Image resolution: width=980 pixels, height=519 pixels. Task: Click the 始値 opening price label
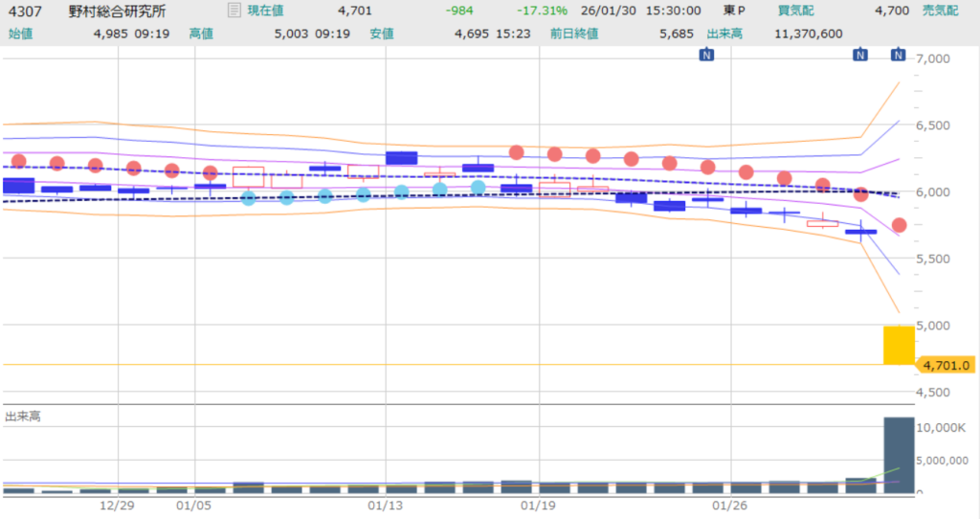click(x=20, y=34)
